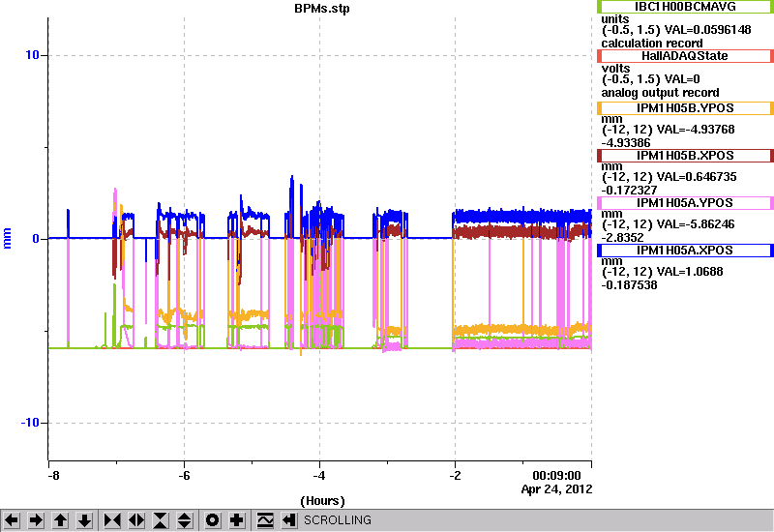Click the 0 label on the Y axis
Image resolution: width=774 pixels, height=532 pixels.
[x=36, y=239]
